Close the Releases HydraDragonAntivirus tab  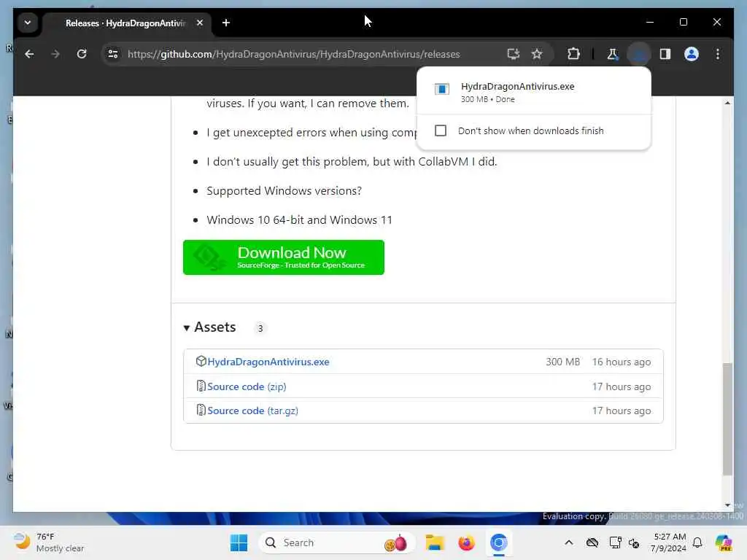pyautogui.click(x=200, y=23)
